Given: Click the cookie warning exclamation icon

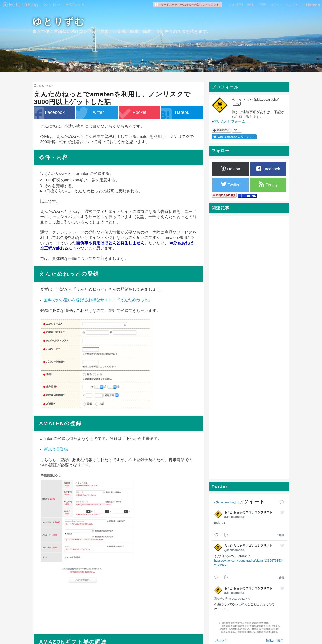Looking at the screenshot, I should pos(156,5).
